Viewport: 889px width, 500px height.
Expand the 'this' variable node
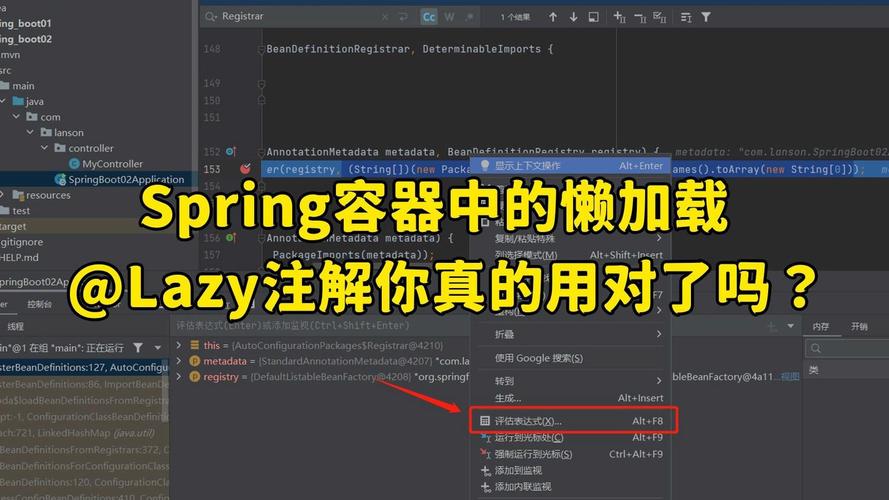click(179, 345)
